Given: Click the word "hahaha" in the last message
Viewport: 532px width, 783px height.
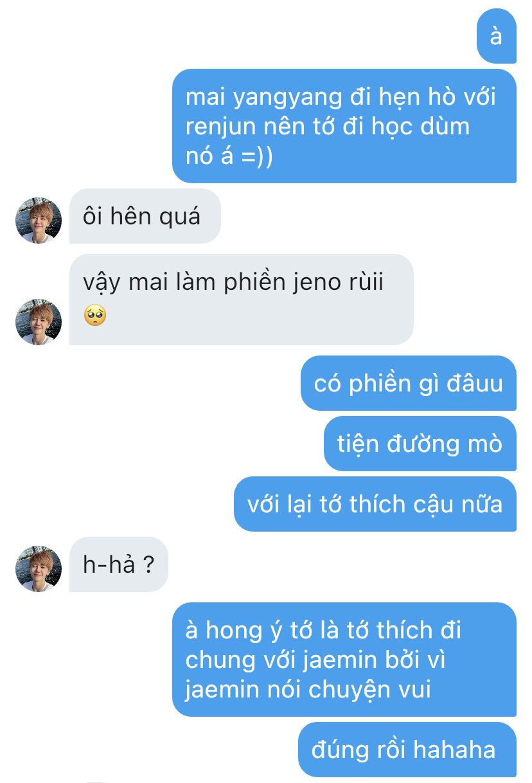Looking at the screenshot, I should click(454, 750).
